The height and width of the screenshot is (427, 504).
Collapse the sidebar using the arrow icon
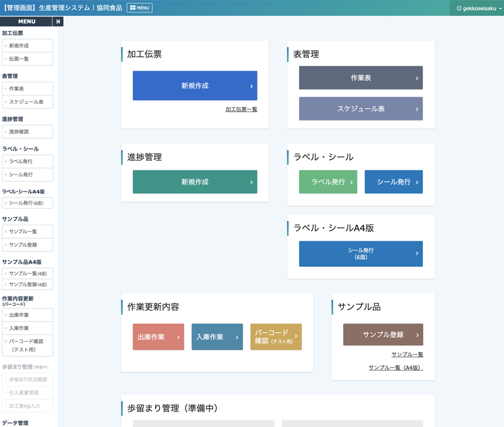coord(58,21)
